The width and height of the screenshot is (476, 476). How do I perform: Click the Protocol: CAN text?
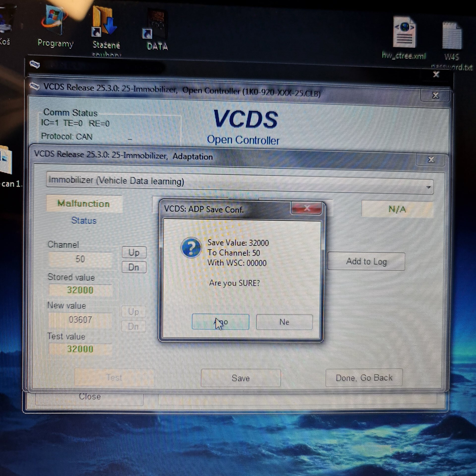click(67, 136)
